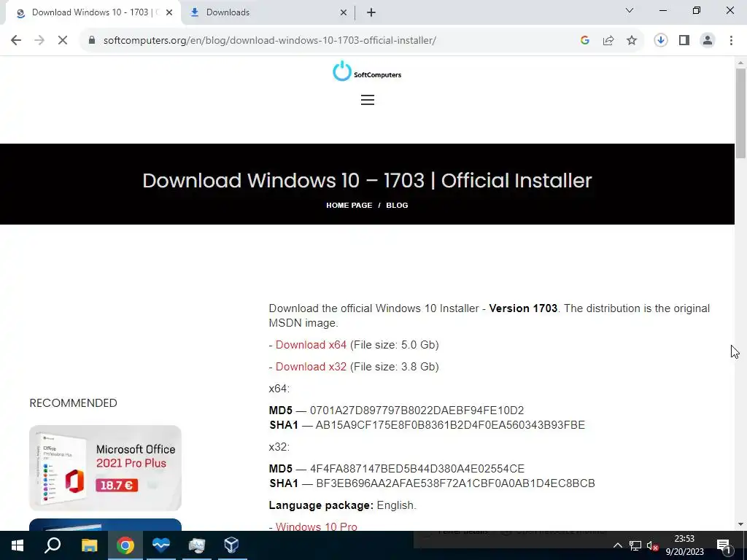This screenshot has width=747, height=560.
Task: Open Chrome downloads indicator icon
Action: tap(661, 41)
